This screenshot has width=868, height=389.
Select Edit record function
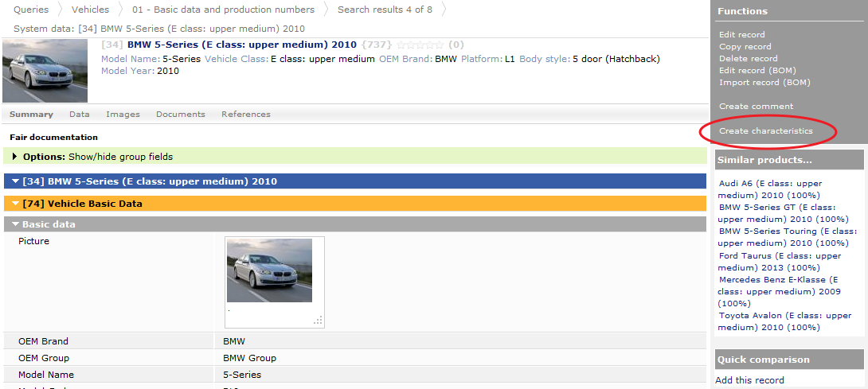point(742,34)
